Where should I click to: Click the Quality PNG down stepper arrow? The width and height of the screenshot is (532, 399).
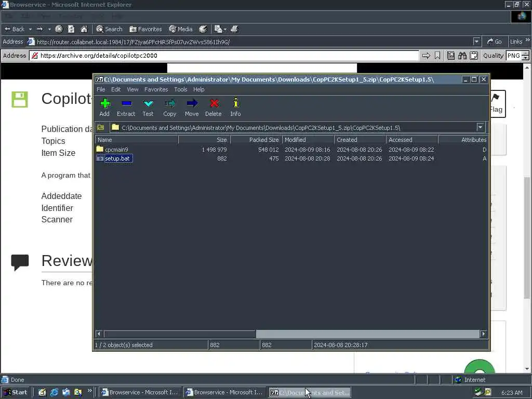tap(526, 58)
